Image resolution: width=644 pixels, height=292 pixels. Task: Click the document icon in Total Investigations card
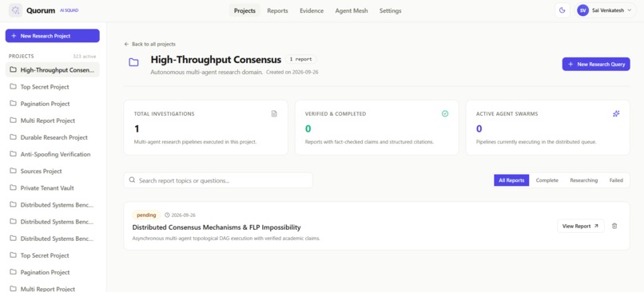274,113
